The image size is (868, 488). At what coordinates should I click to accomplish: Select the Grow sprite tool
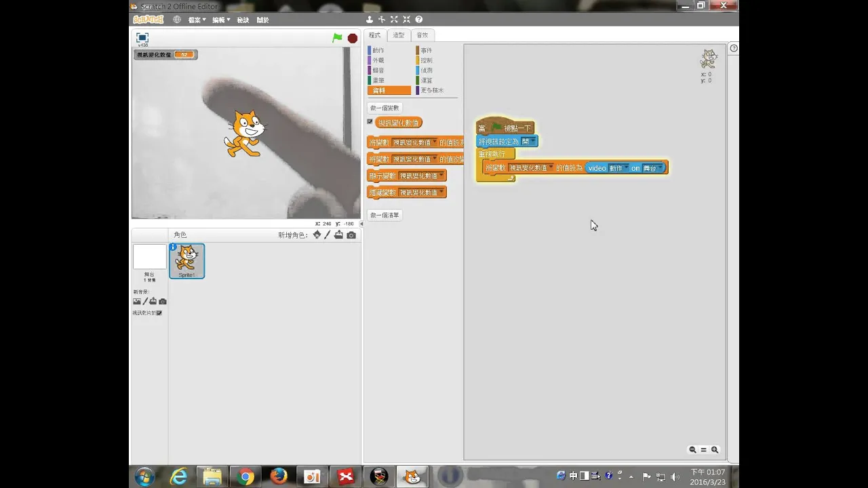point(394,20)
